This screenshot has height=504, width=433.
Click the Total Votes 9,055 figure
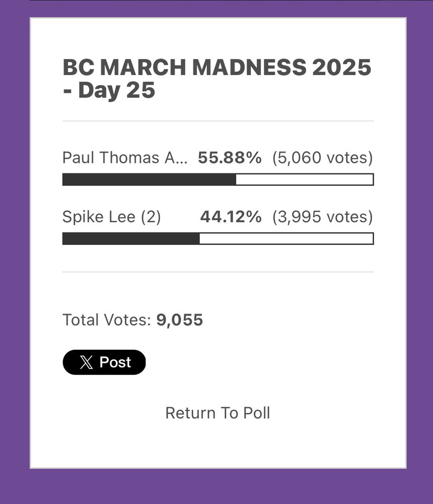click(x=180, y=320)
